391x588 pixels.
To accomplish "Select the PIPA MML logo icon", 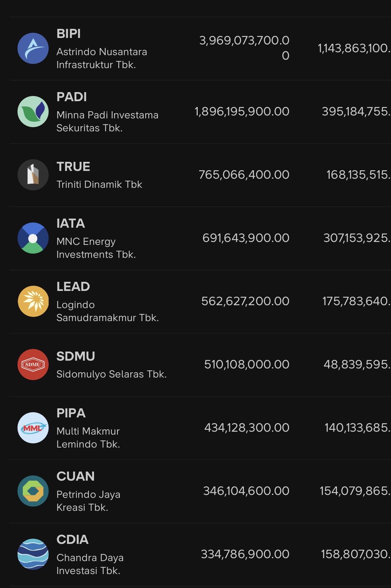I will click(33, 428).
